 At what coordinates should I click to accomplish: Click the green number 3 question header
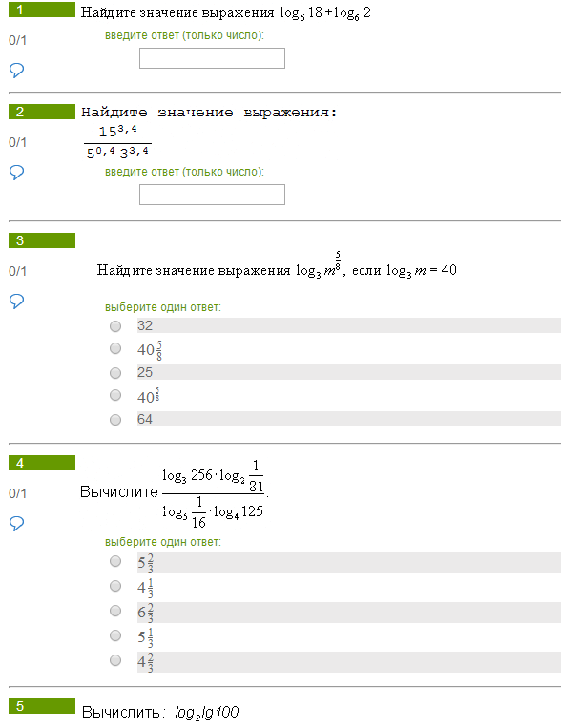pos(42,240)
